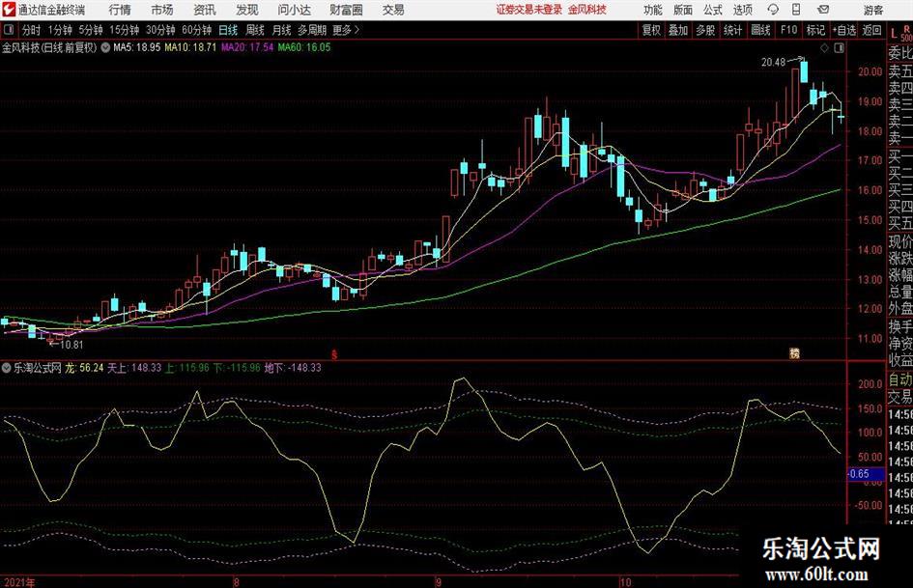
Task: Open the mail envelope icon
Action: click(x=823, y=10)
